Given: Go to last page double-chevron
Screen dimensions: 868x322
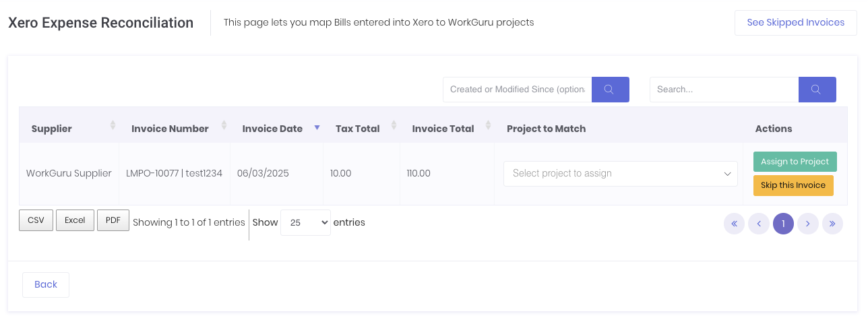Looking at the screenshot, I should click(x=832, y=224).
